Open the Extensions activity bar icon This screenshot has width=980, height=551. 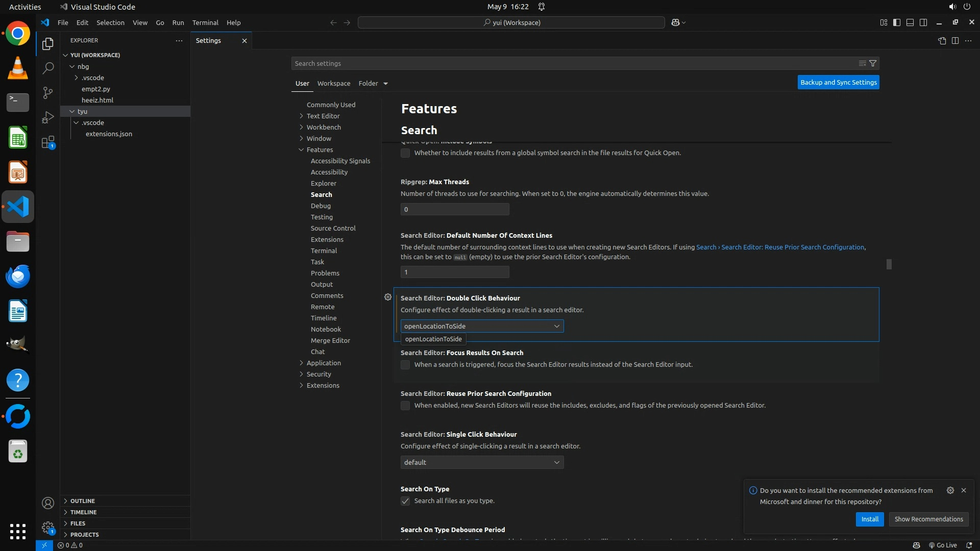point(47,142)
